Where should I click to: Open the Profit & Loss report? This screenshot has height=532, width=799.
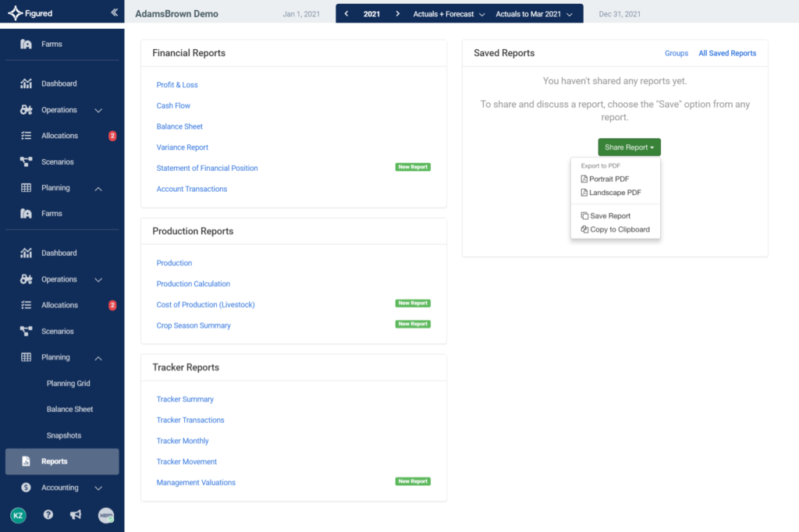[177, 84]
